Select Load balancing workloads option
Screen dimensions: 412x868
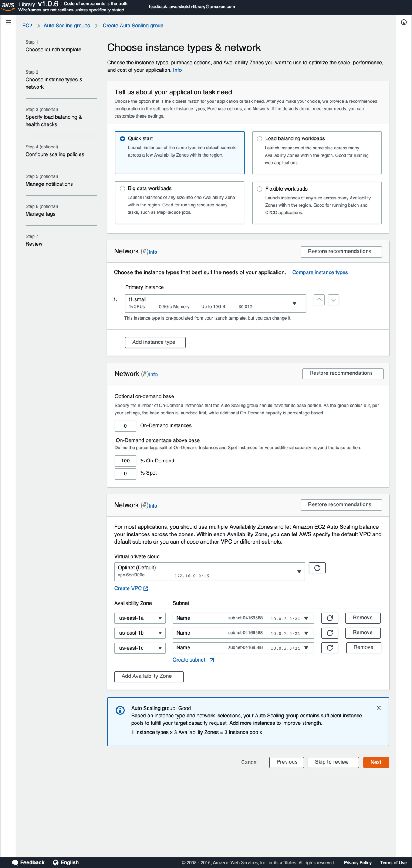click(317, 152)
